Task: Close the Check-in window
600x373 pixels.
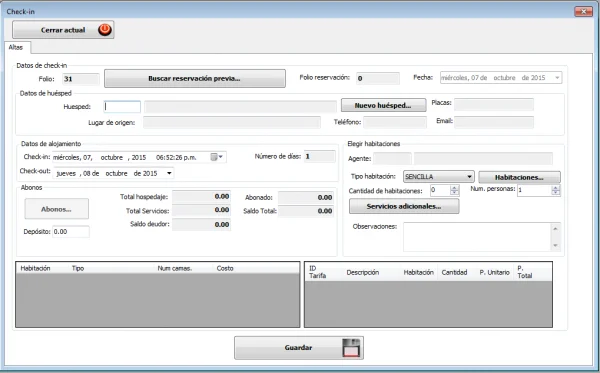Action: click(583, 11)
